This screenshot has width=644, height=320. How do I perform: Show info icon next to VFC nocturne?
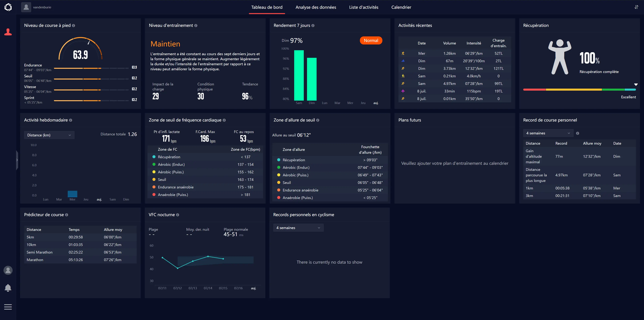[177, 215]
